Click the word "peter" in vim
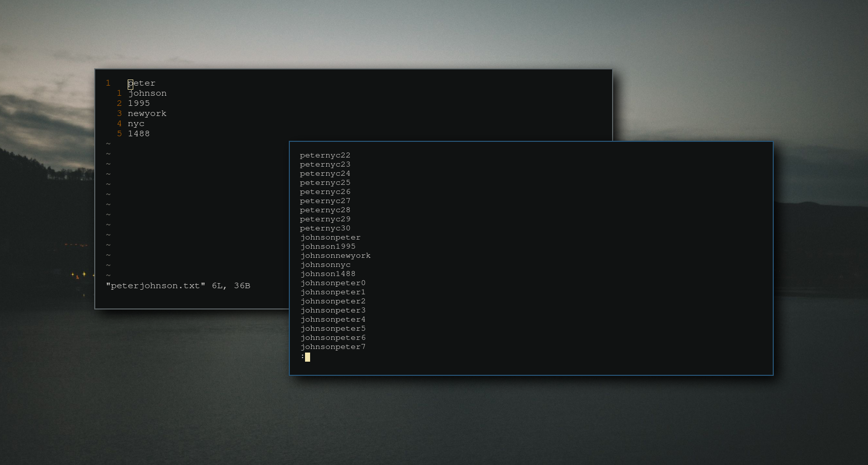Screen dimensions: 868x465 141,84
